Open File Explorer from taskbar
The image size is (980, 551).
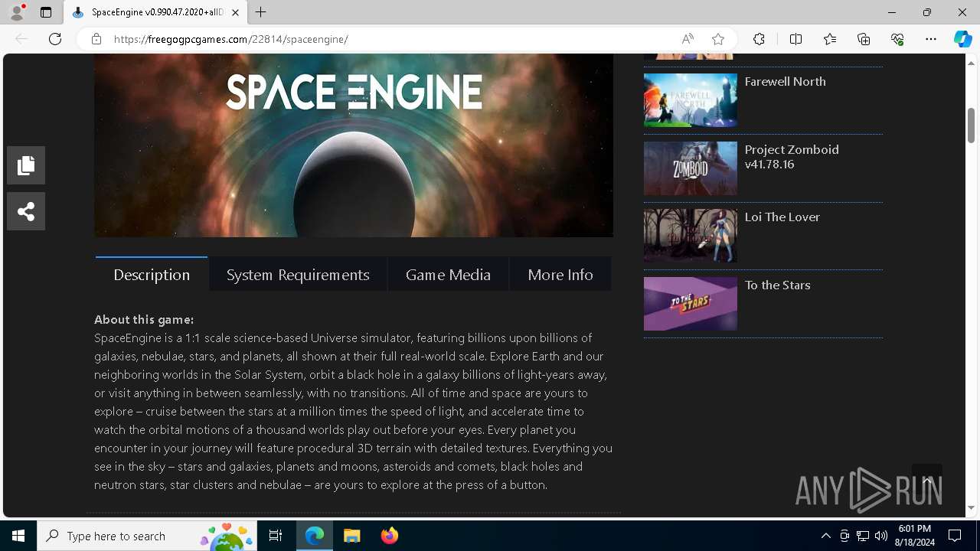point(351,536)
